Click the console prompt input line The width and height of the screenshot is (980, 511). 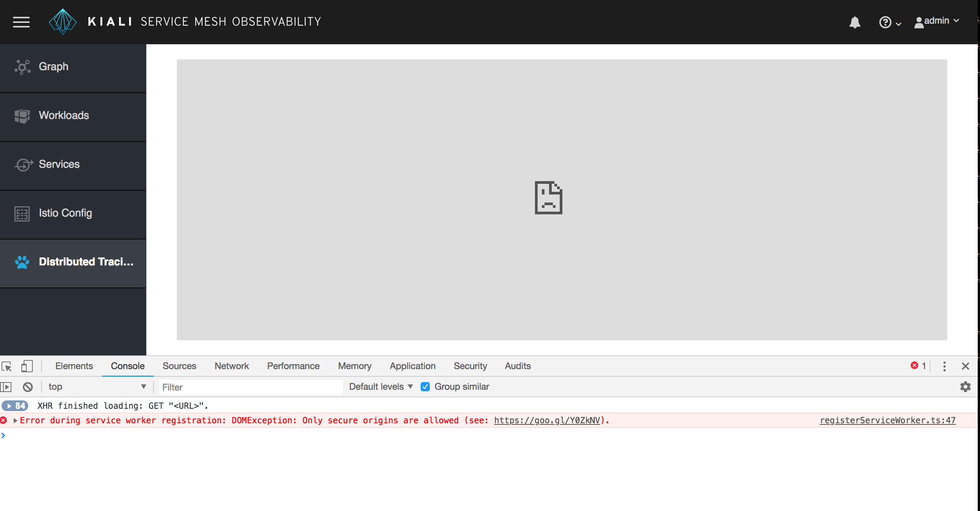[x=490, y=435]
